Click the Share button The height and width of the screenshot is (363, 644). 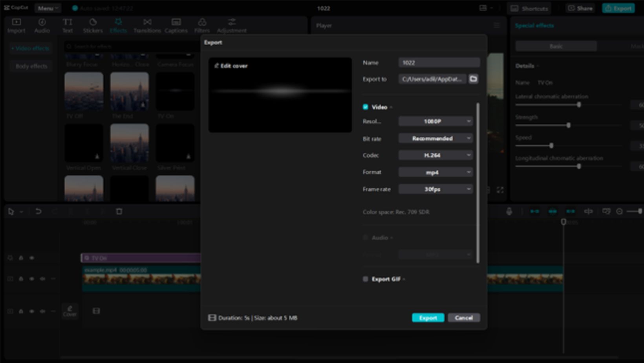[580, 8]
